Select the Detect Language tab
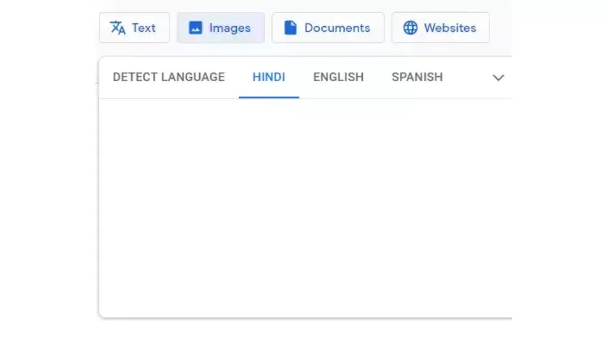The width and height of the screenshot is (607, 364). click(168, 77)
